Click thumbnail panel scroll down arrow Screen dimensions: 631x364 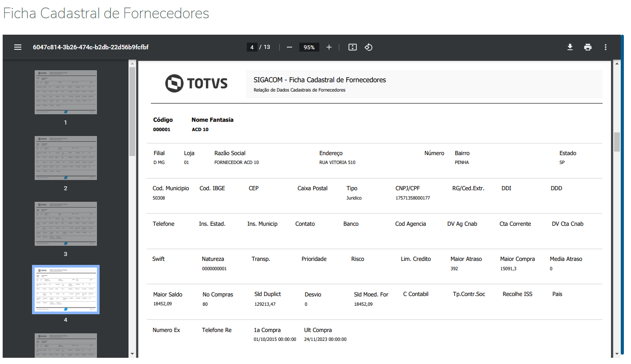[x=132, y=354]
